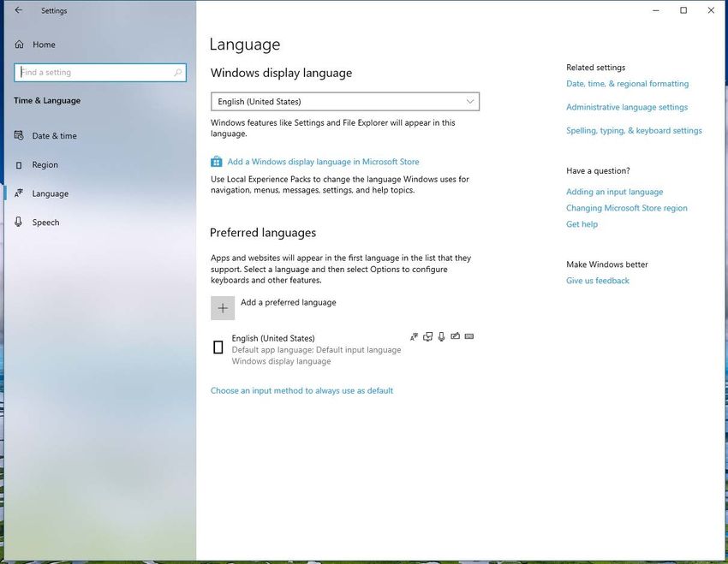Expand the Windows display language dropdown

(345, 102)
